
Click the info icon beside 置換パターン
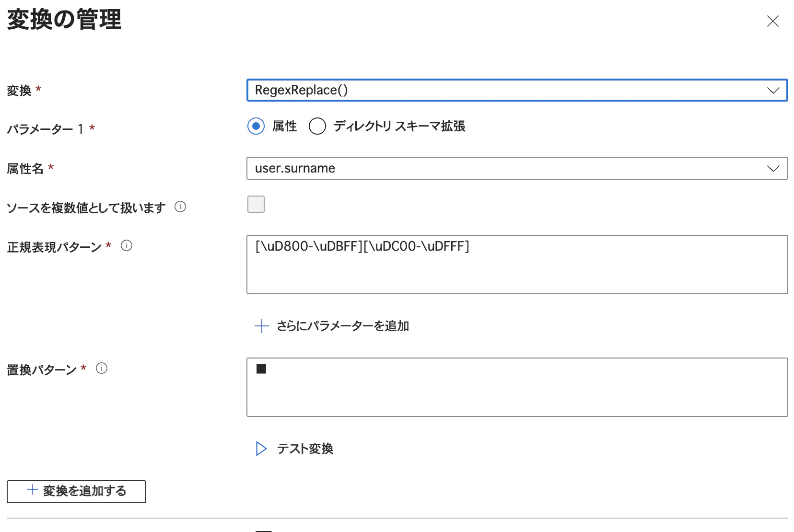(101, 368)
